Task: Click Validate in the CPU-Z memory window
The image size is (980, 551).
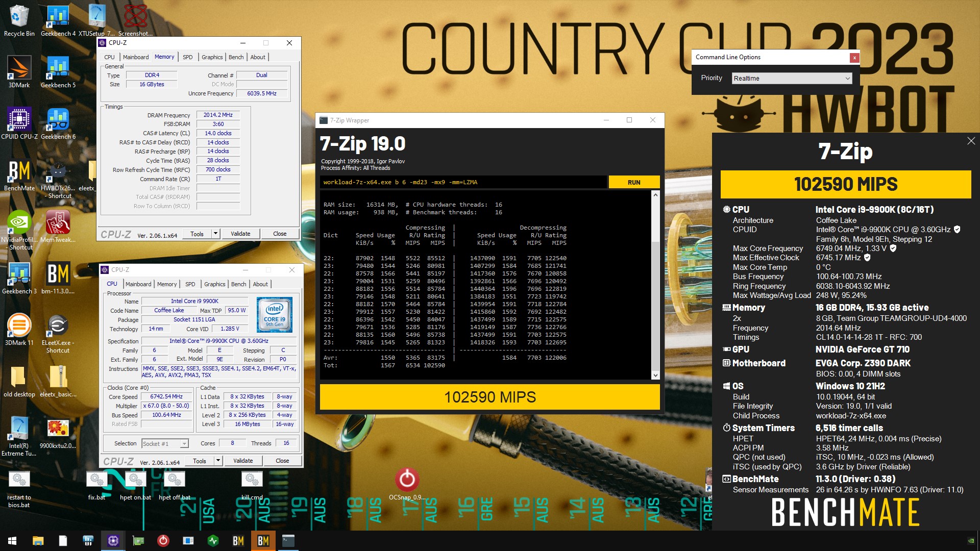Action: tap(240, 234)
